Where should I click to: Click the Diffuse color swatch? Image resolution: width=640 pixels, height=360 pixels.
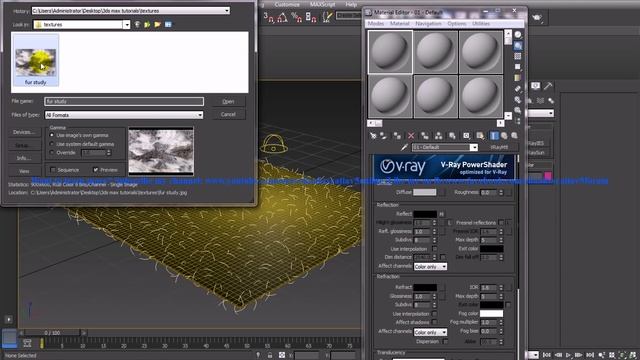pyautogui.click(x=424, y=192)
